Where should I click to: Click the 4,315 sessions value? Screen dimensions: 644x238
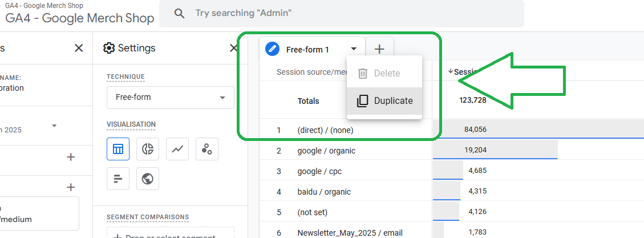click(x=477, y=192)
